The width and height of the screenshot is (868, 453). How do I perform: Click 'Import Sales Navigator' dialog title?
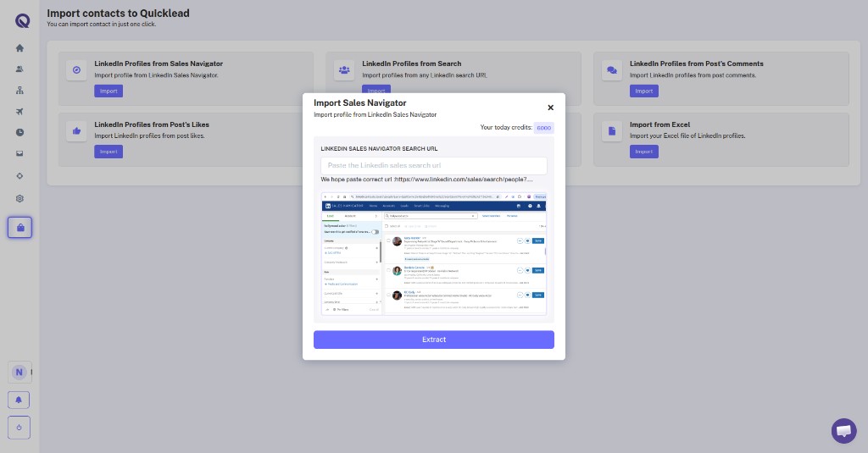359,103
